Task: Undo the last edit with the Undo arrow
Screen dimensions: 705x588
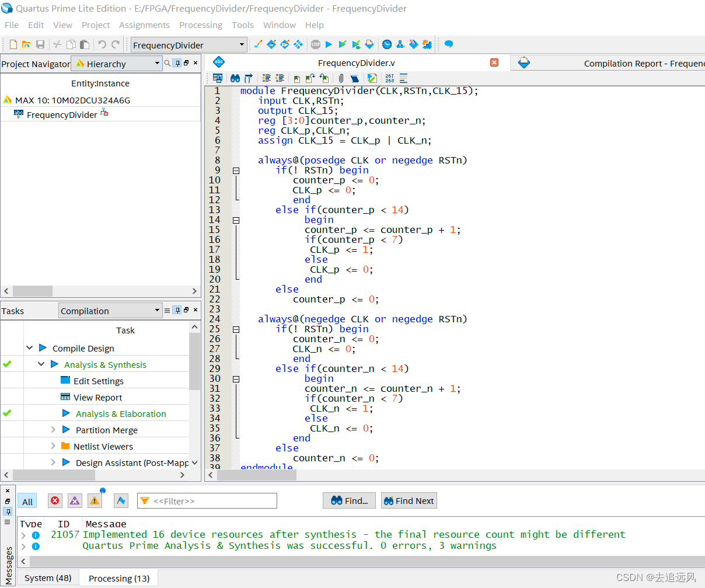Action: point(102,44)
